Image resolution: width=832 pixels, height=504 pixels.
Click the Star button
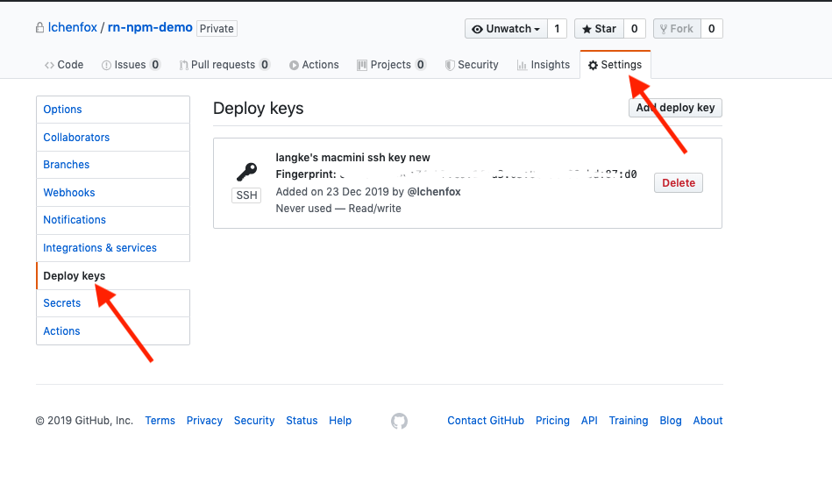(597, 29)
